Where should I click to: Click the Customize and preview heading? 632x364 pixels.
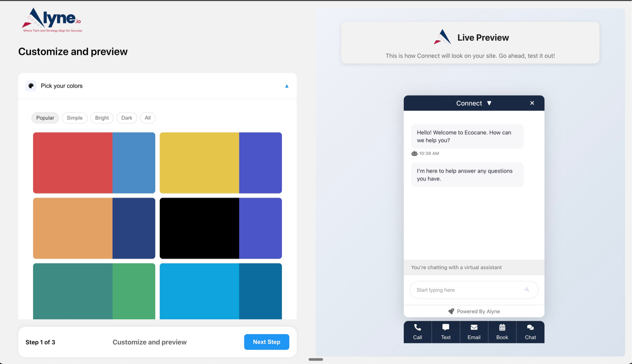pos(73,52)
